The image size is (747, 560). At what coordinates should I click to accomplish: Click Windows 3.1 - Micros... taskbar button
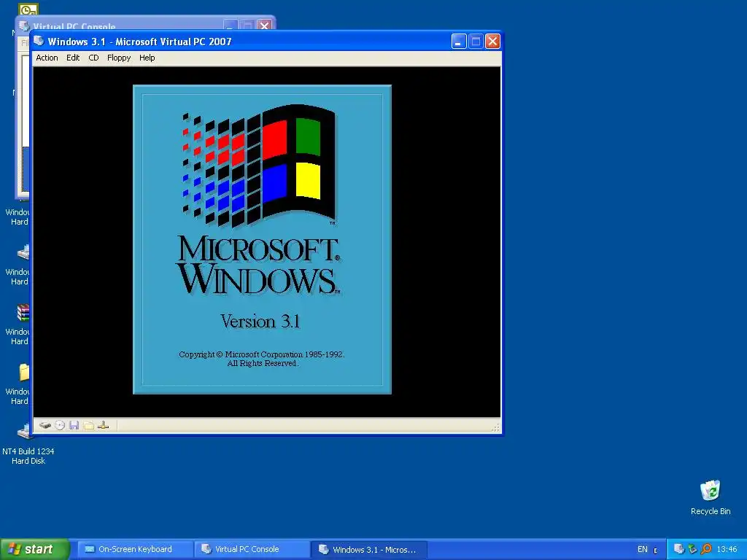pos(368,550)
